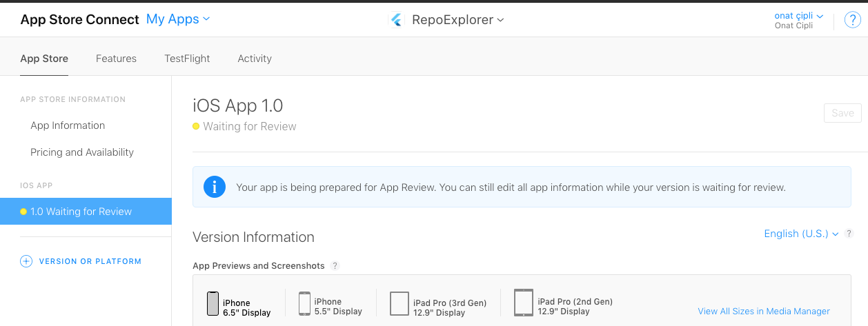Click the Version Information heading
Image resolution: width=868 pixels, height=326 pixels.
point(253,237)
